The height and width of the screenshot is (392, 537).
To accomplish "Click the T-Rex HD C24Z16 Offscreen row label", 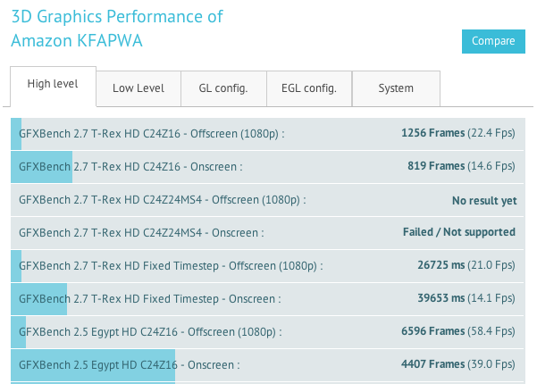I will pos(152,134).
